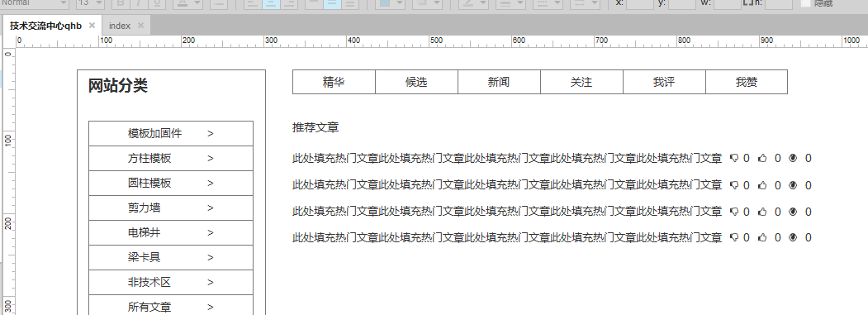Click thumbs-up icon in second article row
The width and height of the screenshot is (868, 315).
(763, 185)
